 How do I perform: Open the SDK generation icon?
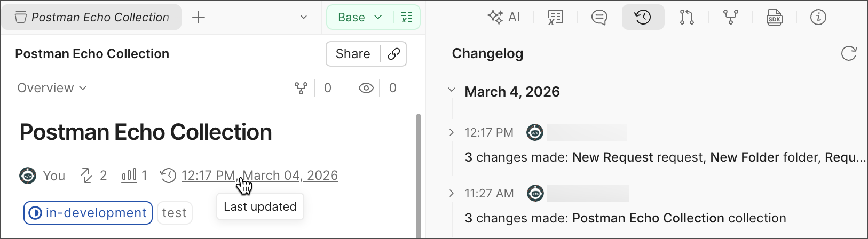pos(774,17)
